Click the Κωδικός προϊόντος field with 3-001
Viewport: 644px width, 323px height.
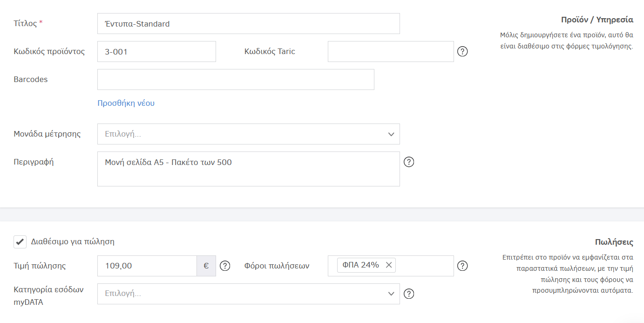point(156,52)
